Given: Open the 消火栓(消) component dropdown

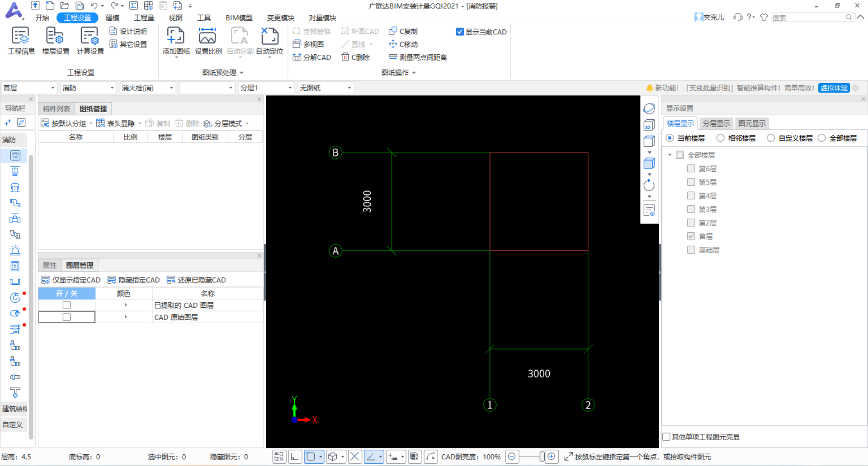Looking at the screenshot, I should 147,88.
